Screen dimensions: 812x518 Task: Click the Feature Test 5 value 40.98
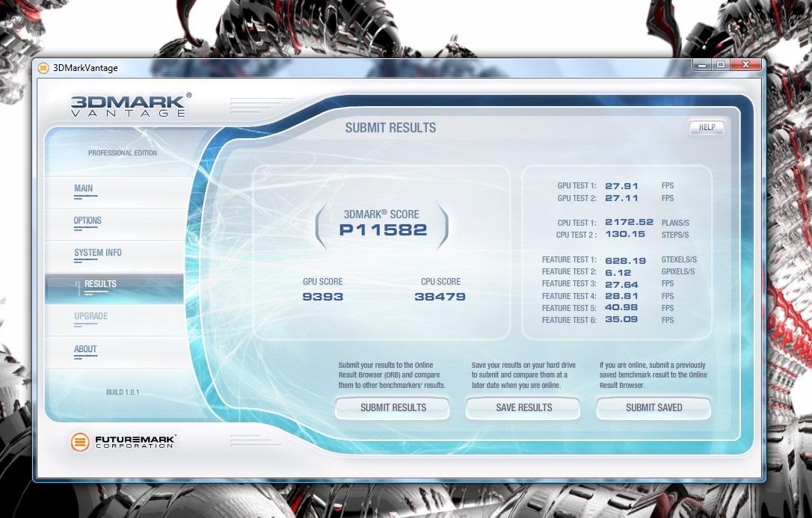(621, 307)
